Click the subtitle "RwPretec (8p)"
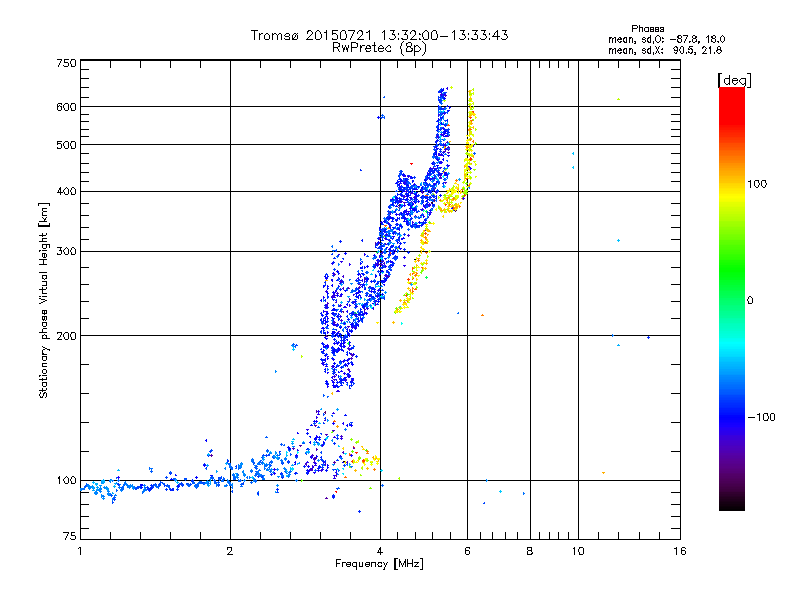 pos(379,48)
